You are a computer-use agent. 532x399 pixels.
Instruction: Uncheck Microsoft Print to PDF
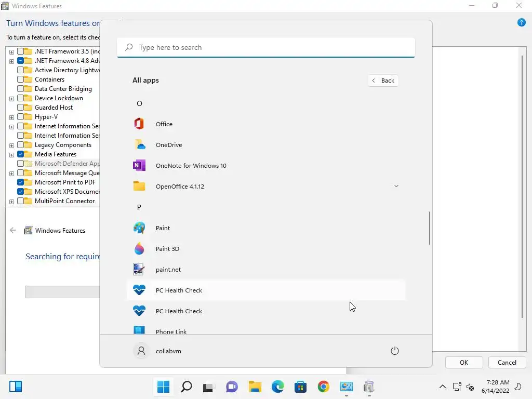(20, 182)
